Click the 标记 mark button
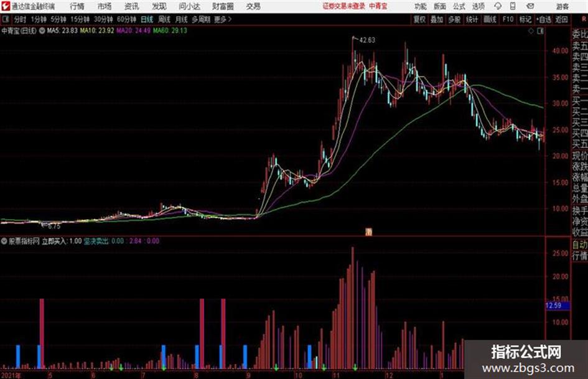Viewport: 588px width, 379px height. 525,19
